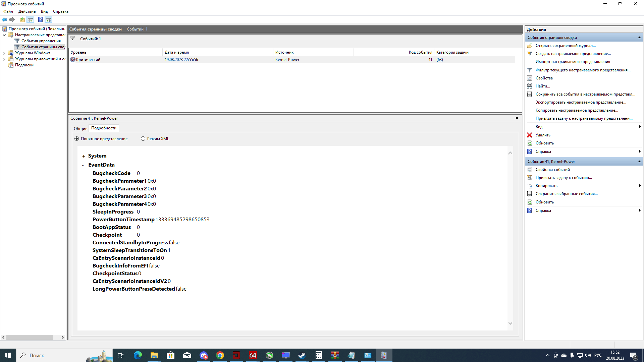The height and width of the screenshot is (362, 644).
Task: Collapse the Настраиваемые представления tree node
Action: click(x=4, y=35)
